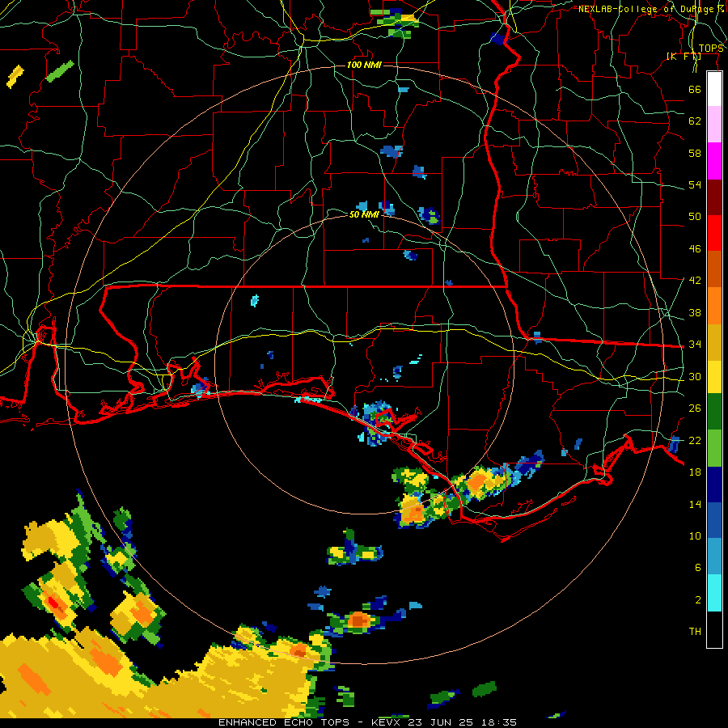
Task: Click the '100 NMI' range ring label
Action: point(364,65)
